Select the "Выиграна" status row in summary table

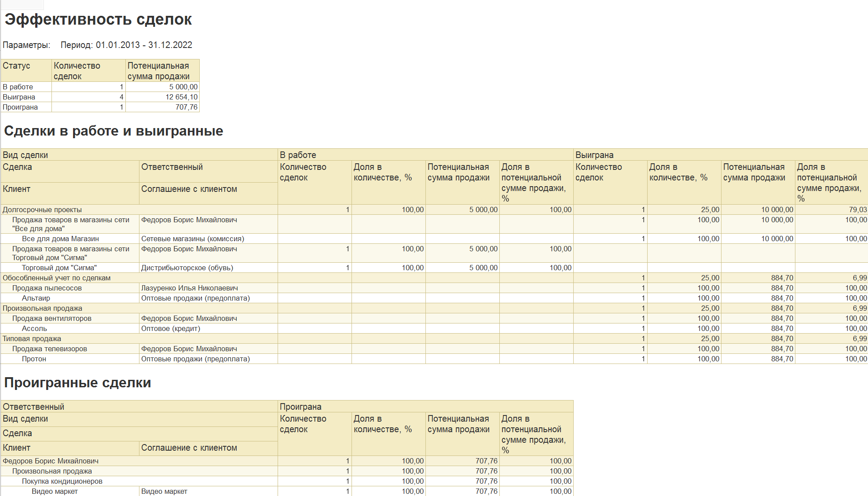pos(19,97)
